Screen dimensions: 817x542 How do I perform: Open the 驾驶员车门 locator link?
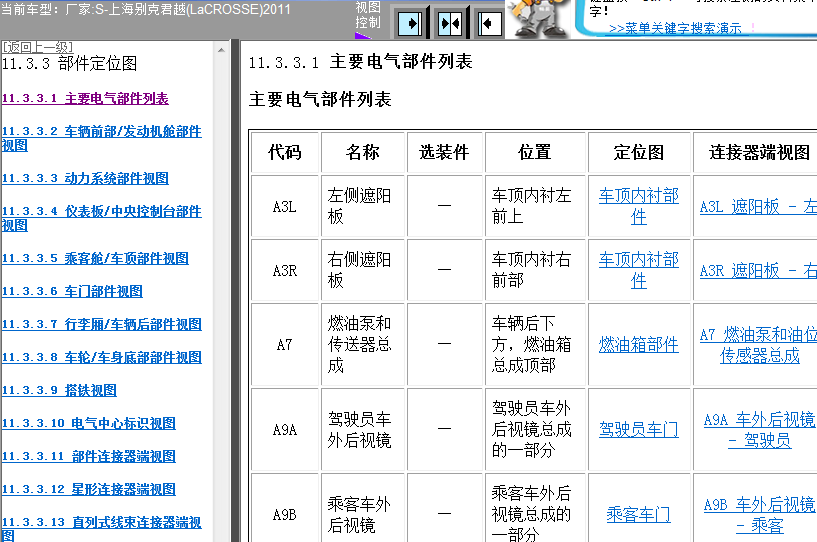tap(639, 429)
